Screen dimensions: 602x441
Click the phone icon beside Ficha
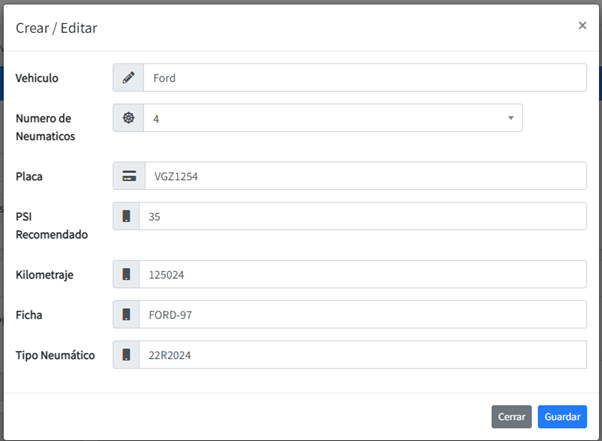coord(126,314)
